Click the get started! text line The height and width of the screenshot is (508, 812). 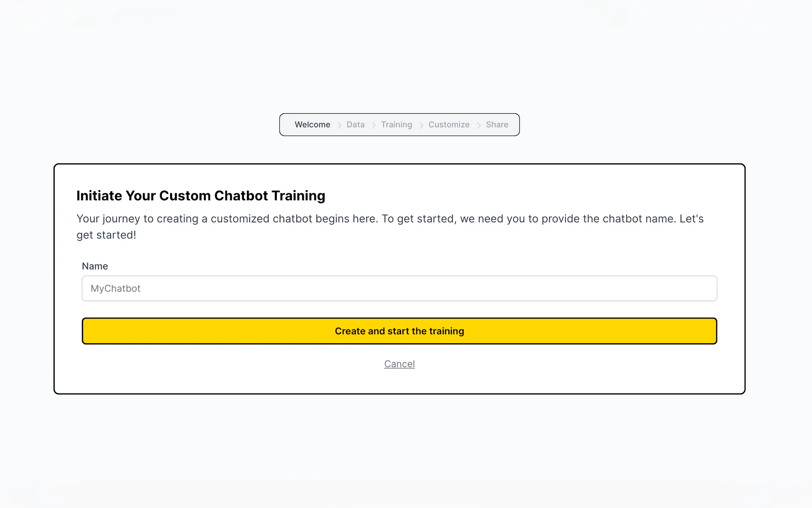pos(106,235)
